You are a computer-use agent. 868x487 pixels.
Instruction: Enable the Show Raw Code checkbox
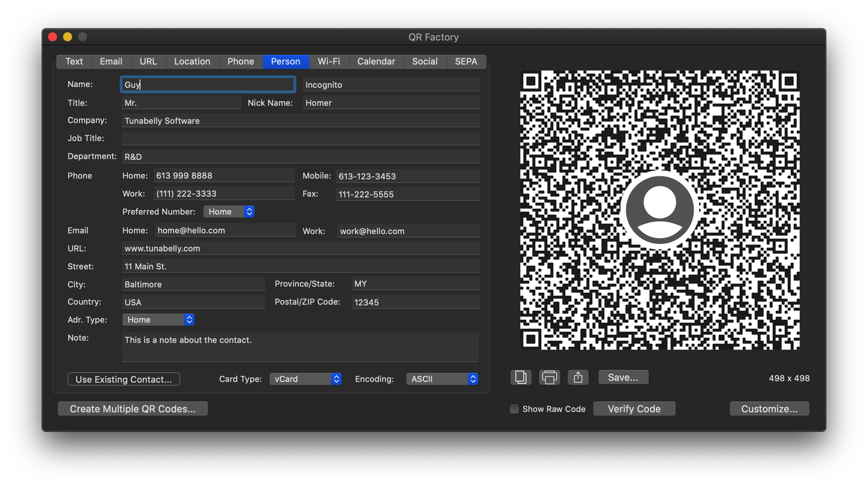click(x=514, y=409)
